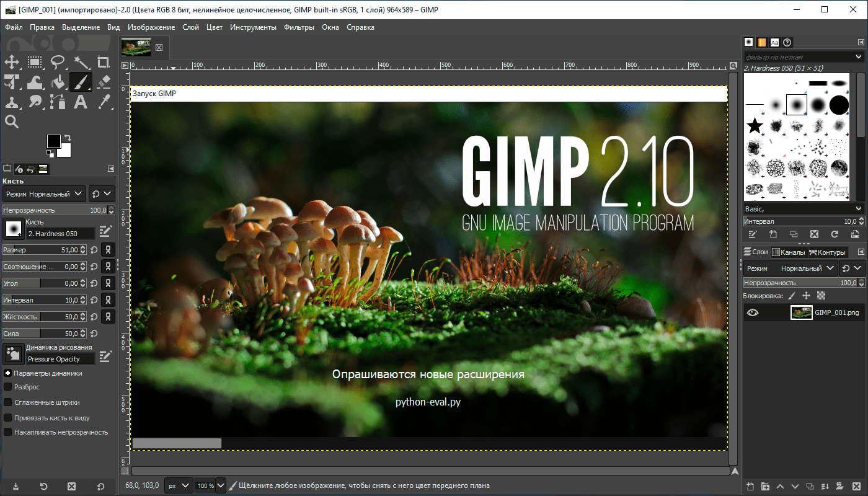Switch to the Контуры tab
868x496 pixels.
(827, 252)
